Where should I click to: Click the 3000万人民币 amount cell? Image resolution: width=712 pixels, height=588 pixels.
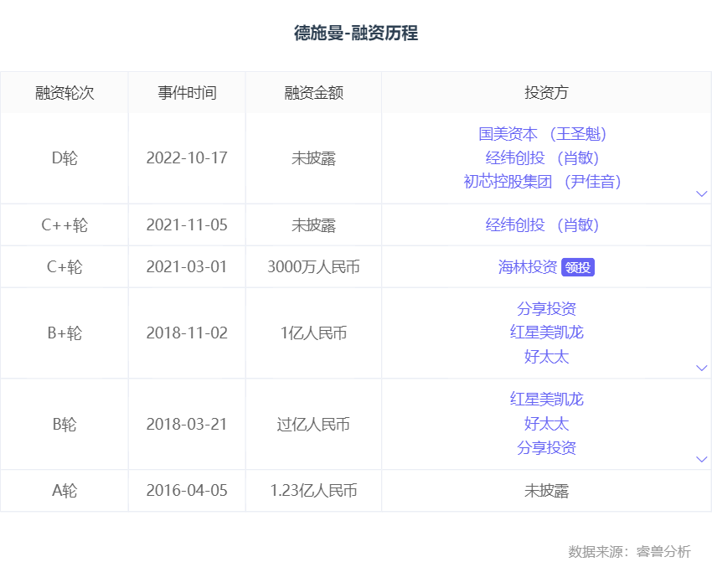click(x=314, y=267)
